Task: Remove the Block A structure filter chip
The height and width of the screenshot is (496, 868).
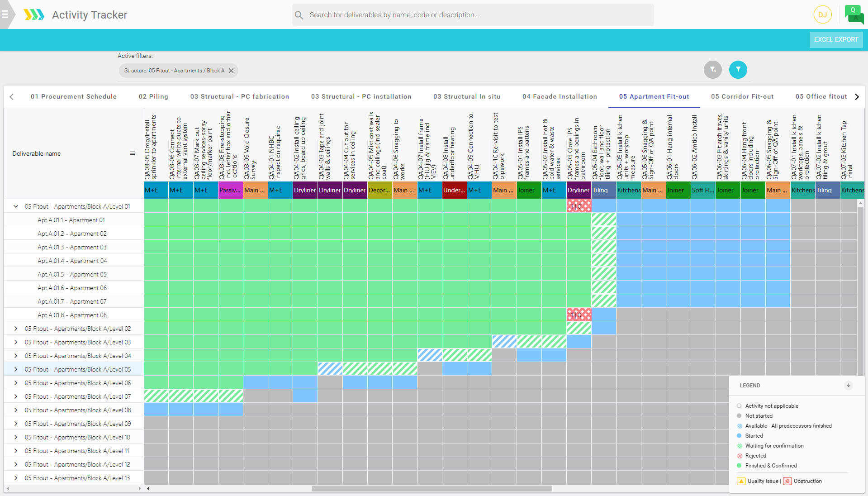Action: [231, 71]
